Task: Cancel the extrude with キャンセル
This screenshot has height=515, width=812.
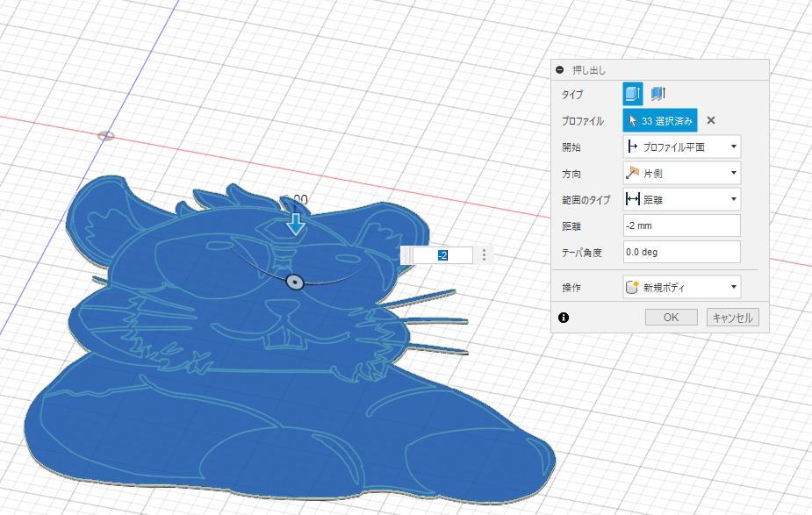Action: 733,318
